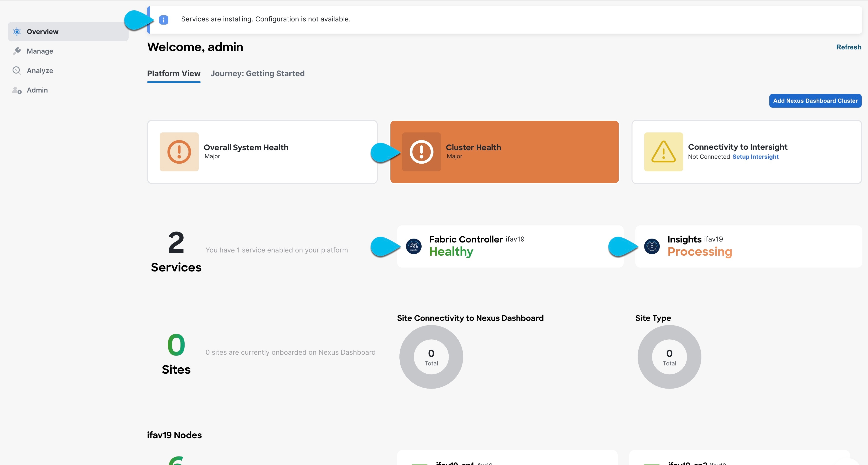This screenshot has width=868, height=465.
Task: Click the Overview sidebar icon
Action: click(17, 32)
